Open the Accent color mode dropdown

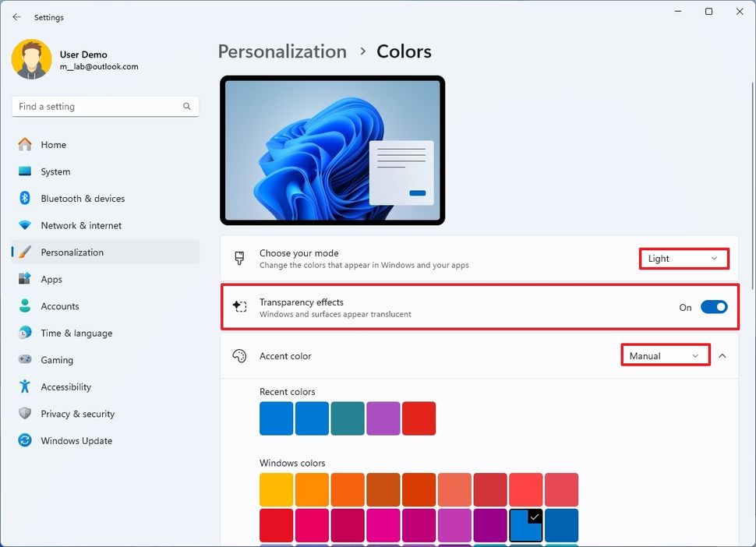pos(664,355)
